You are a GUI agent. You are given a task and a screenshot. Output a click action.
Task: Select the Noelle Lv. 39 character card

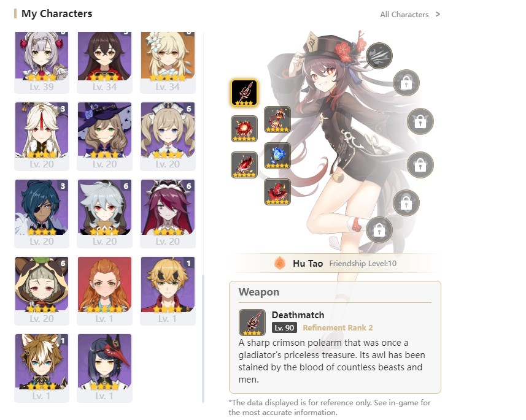click(42, 63)
